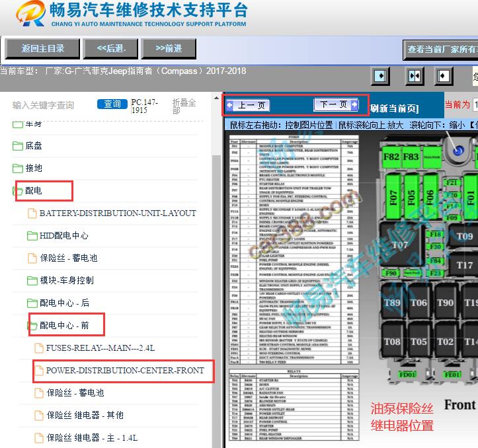Open 保险丝 继电器 - 其他 document
Viewport: 478px width, 448px height.
click(85, 415)
